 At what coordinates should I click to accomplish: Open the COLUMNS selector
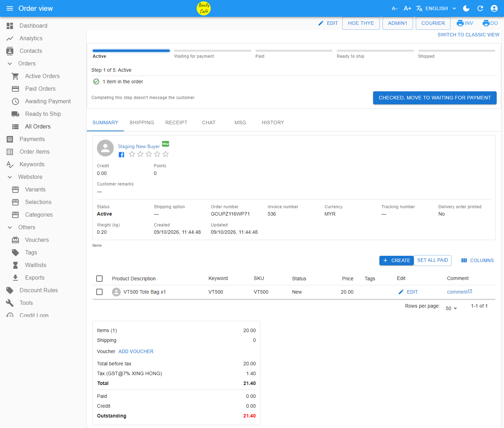pos(477,260)
